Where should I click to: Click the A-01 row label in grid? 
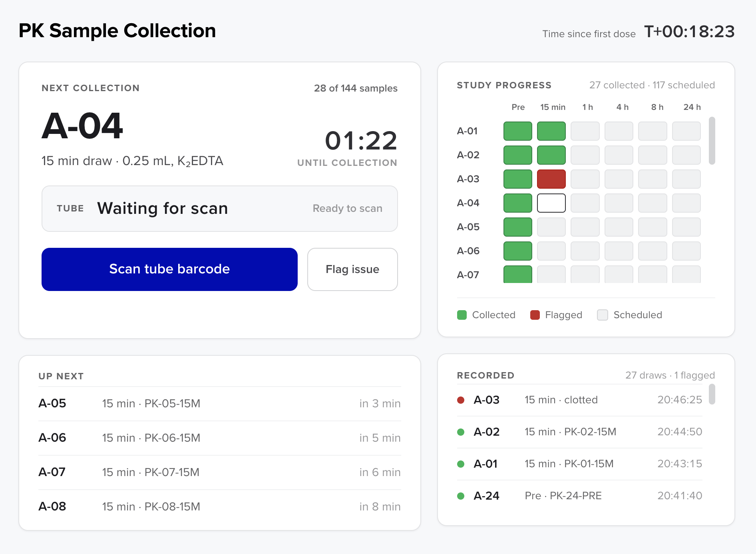[467, 131]
